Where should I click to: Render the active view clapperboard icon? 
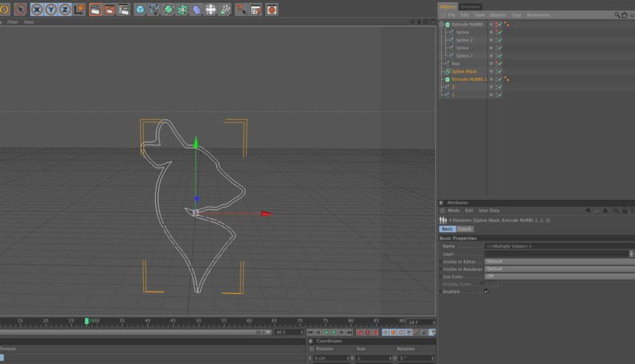pos(95,10)
